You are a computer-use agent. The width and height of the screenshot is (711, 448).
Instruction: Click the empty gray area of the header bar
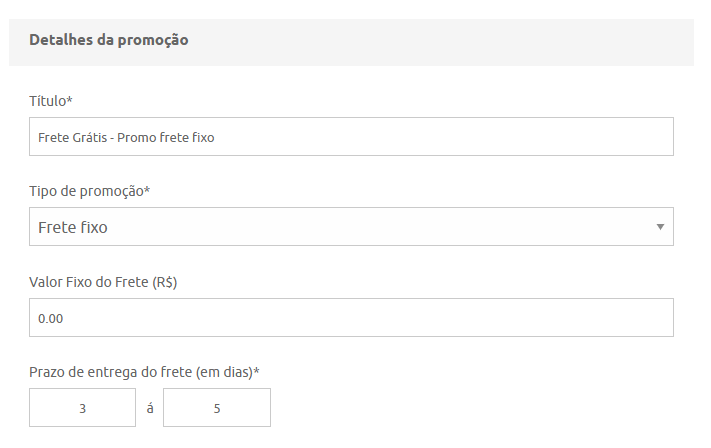pos(450,40)
